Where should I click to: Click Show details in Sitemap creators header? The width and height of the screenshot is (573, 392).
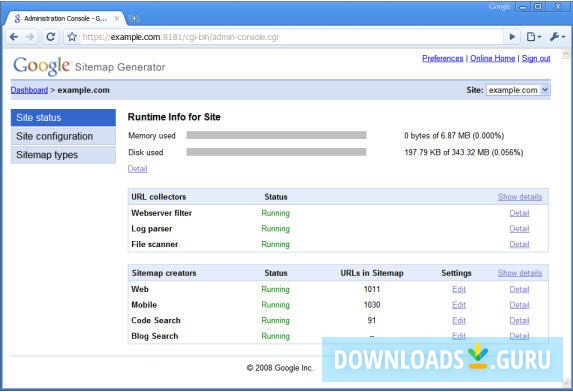point(520,273)
